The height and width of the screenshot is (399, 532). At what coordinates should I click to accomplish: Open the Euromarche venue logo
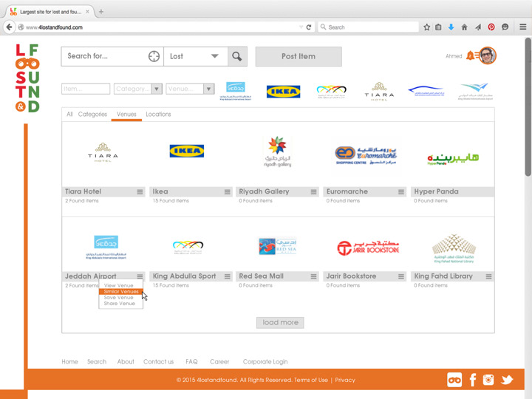click(366, 155)
